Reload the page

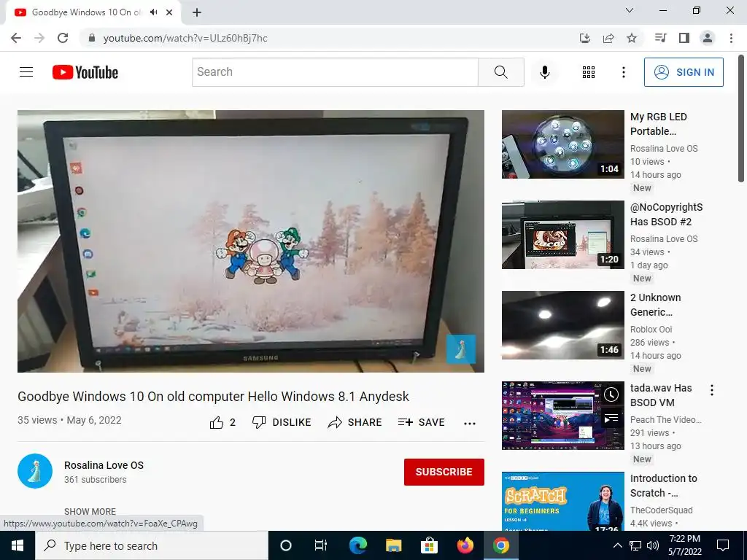point(63,38)
